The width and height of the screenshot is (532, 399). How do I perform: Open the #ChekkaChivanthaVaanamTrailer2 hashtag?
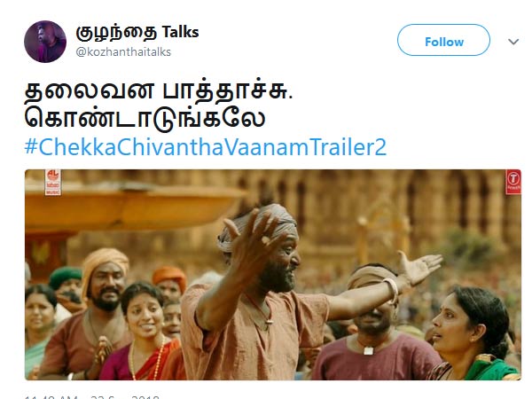coord(206,147)
